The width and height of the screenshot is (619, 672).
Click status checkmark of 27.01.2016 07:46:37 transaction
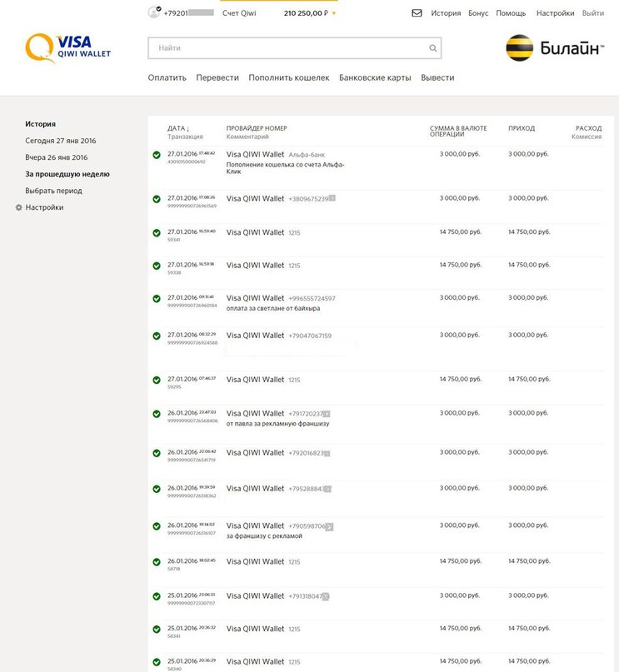point(157,380)
